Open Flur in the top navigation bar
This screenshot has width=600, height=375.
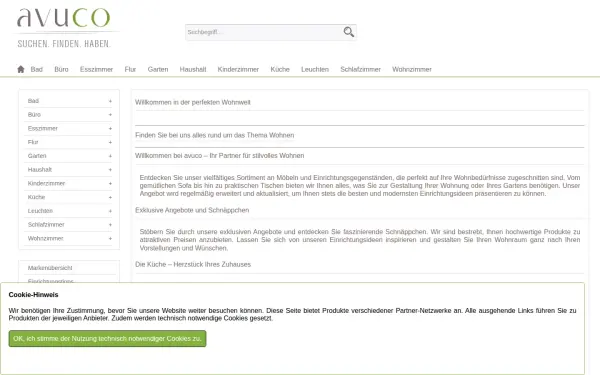130,69
